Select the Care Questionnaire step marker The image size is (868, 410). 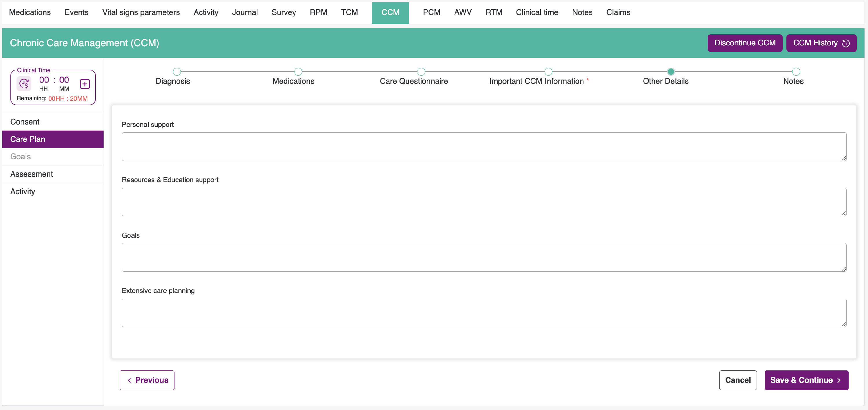(x=421, y=72)
